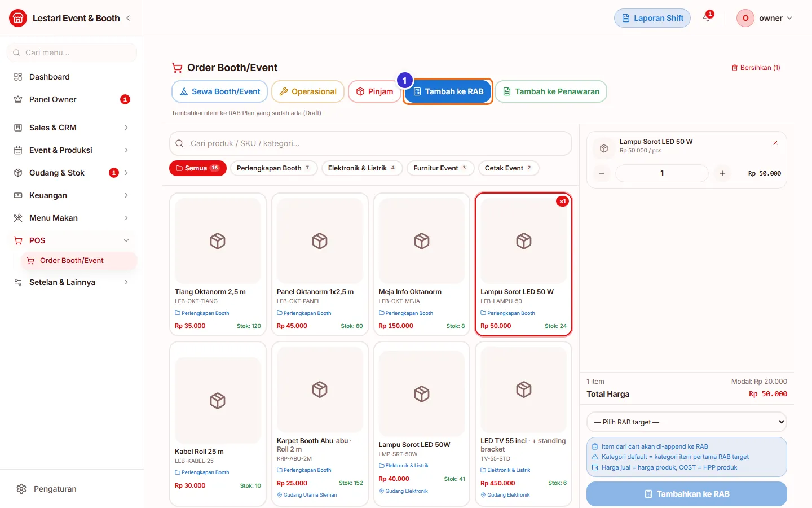
Task: Select Tambah ke RAB mode
Action: (x=448, y=91)
